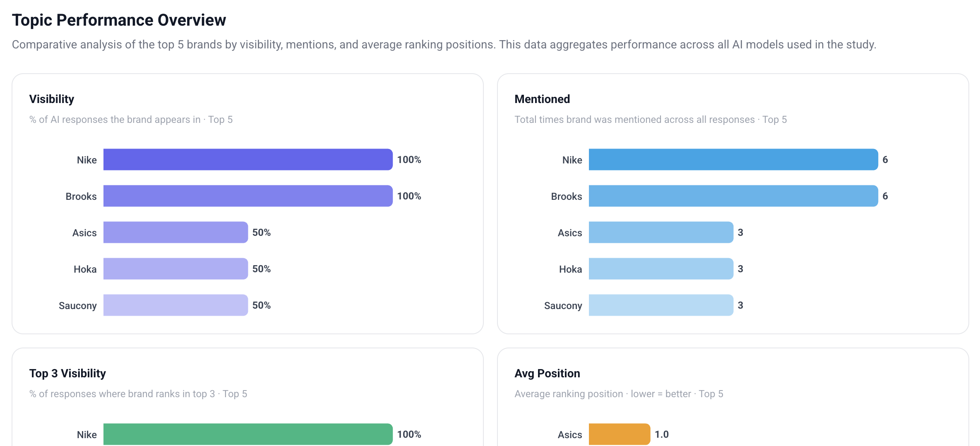Select the Hoka bar in Visibility chart
Screen dimensions: 980x446
[x=175, y=269]
